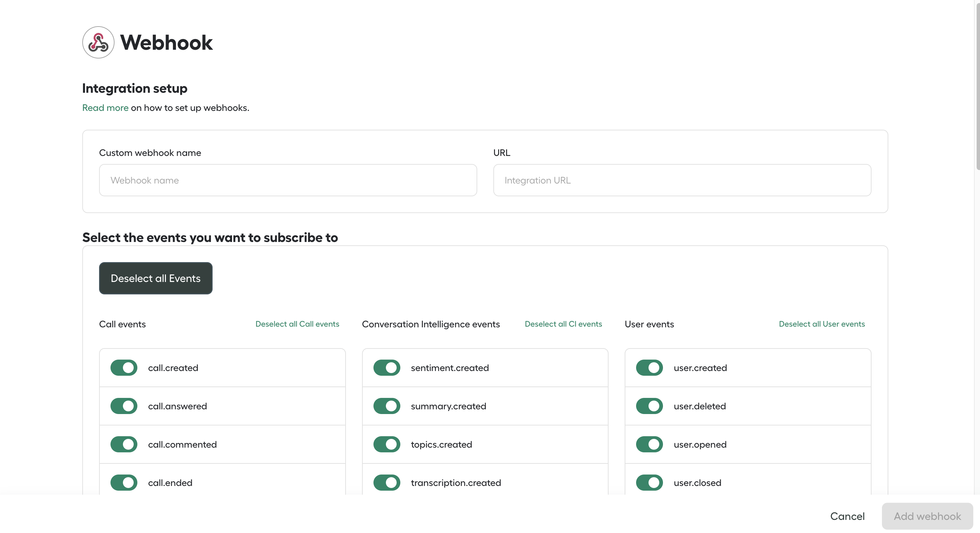Toggle the topics.created switch

[387, 444]
